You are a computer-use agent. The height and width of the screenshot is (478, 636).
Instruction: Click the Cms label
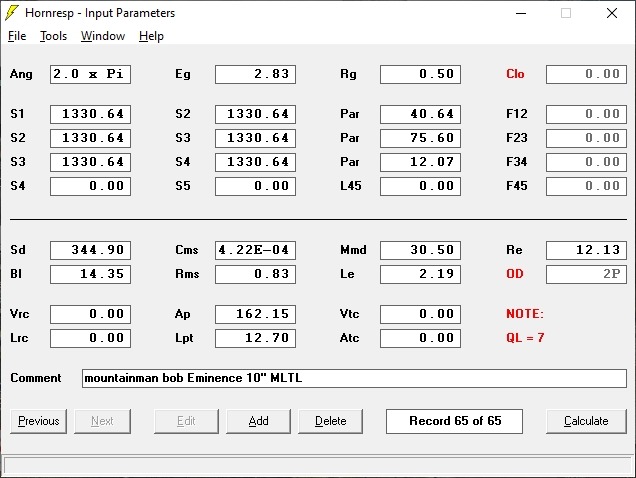pyautogui.click(x=187, y=250)
